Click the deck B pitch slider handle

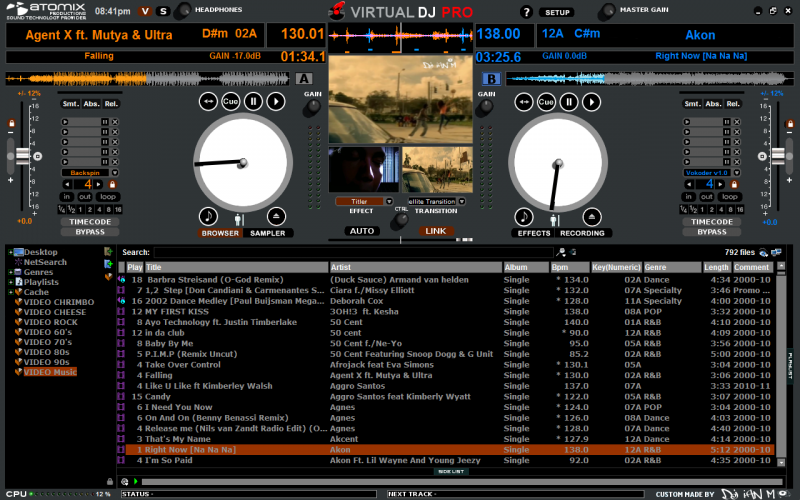pos(778,156)
